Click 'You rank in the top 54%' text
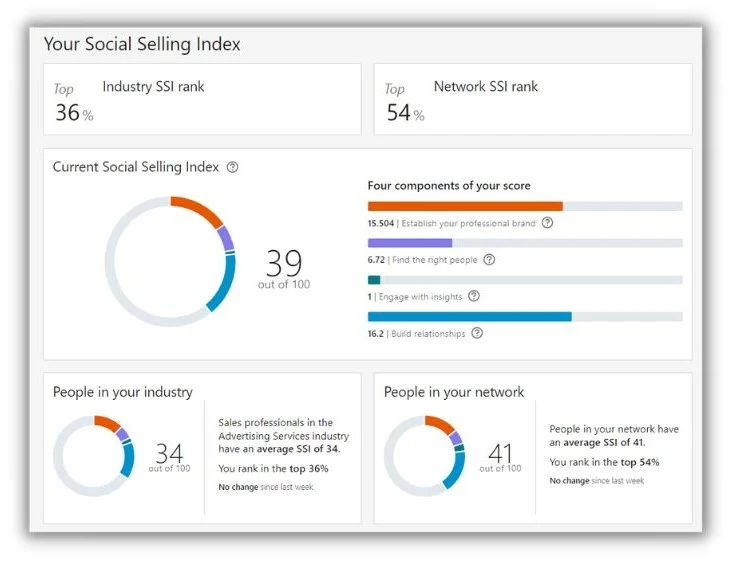 [x=604, y=463]
